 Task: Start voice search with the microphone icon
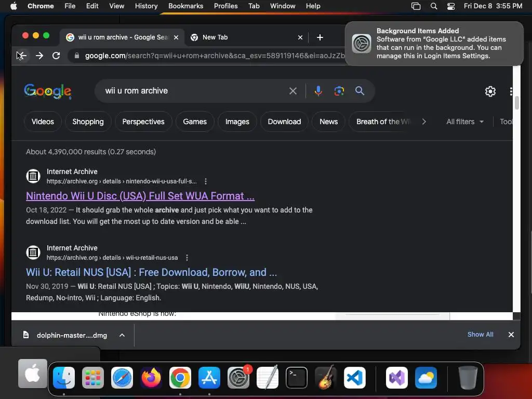pyautogui.click(x=318, y=91)
